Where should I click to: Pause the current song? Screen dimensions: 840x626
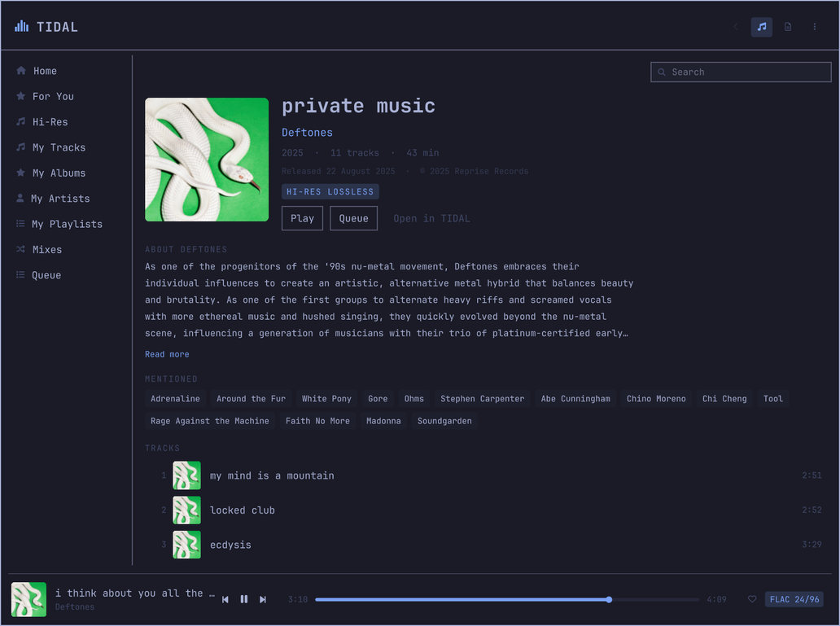(243, 599)
